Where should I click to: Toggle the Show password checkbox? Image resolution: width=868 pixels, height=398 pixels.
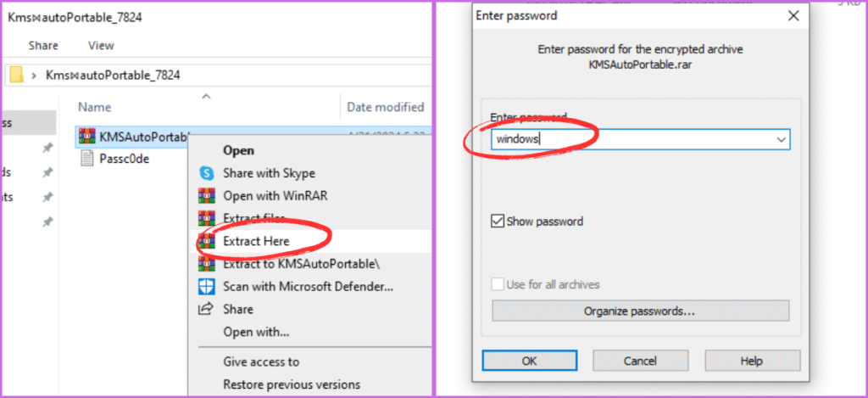498,221
